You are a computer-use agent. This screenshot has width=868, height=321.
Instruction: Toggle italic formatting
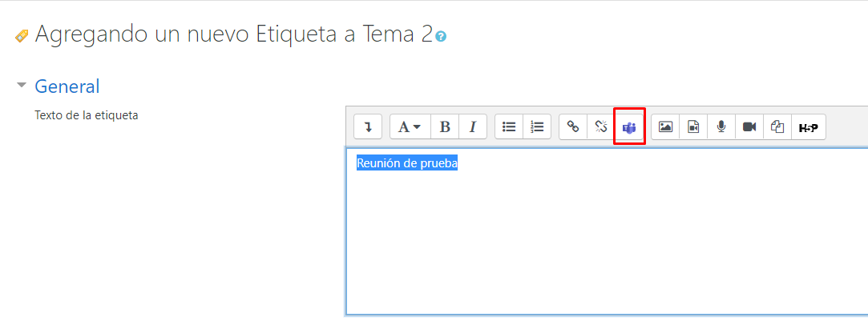[472, 126]
